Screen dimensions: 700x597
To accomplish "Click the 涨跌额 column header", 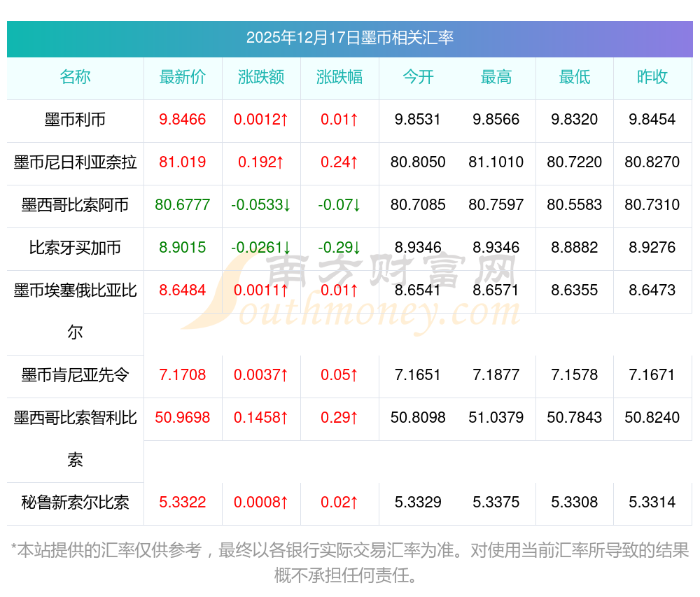I will point(260,77).
